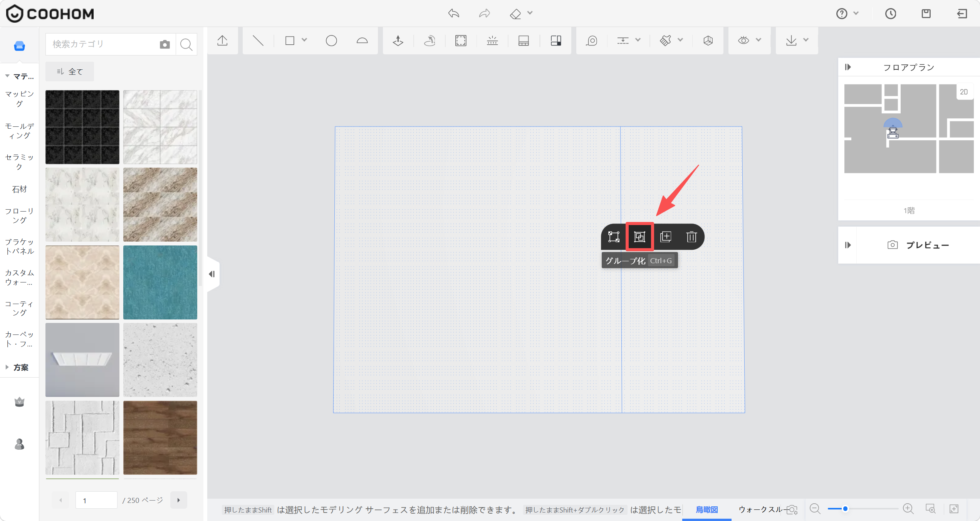Select the follow-me sweep tool
The width and height of the screenshot is (980, 521).
tap(430, 40)
